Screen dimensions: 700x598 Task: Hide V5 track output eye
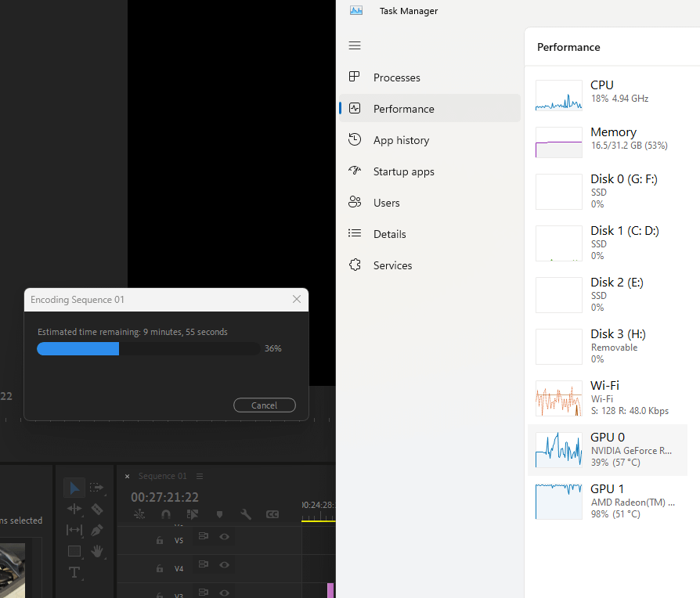tap(224, 536)
